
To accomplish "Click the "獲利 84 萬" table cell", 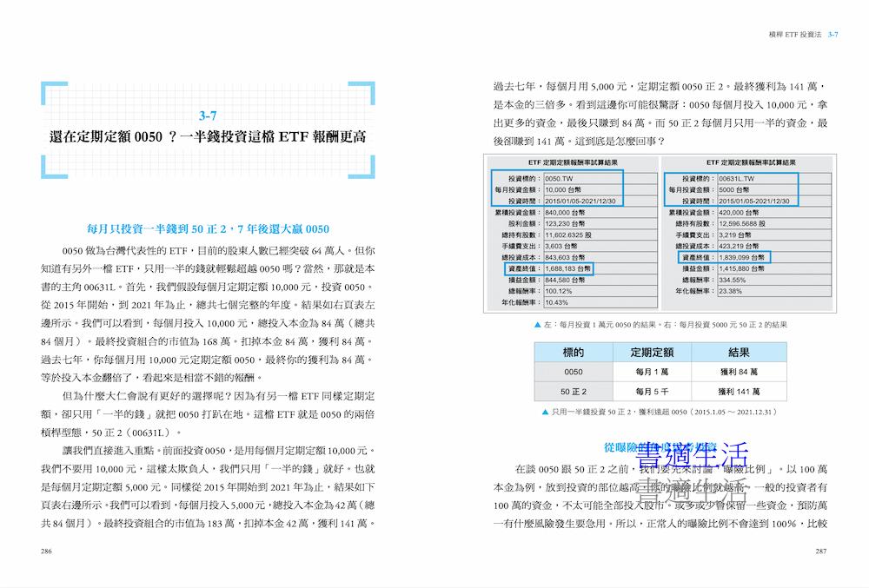I will click(739, 372).
